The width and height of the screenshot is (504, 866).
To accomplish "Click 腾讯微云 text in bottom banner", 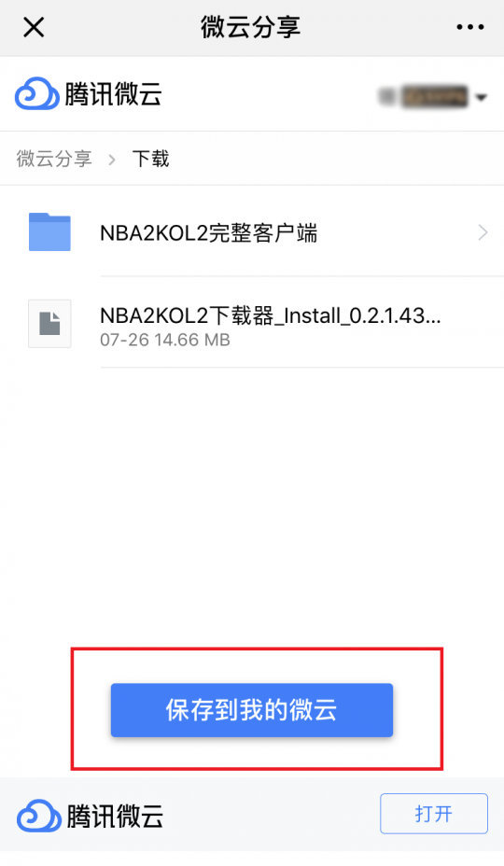I will [115, 816].
